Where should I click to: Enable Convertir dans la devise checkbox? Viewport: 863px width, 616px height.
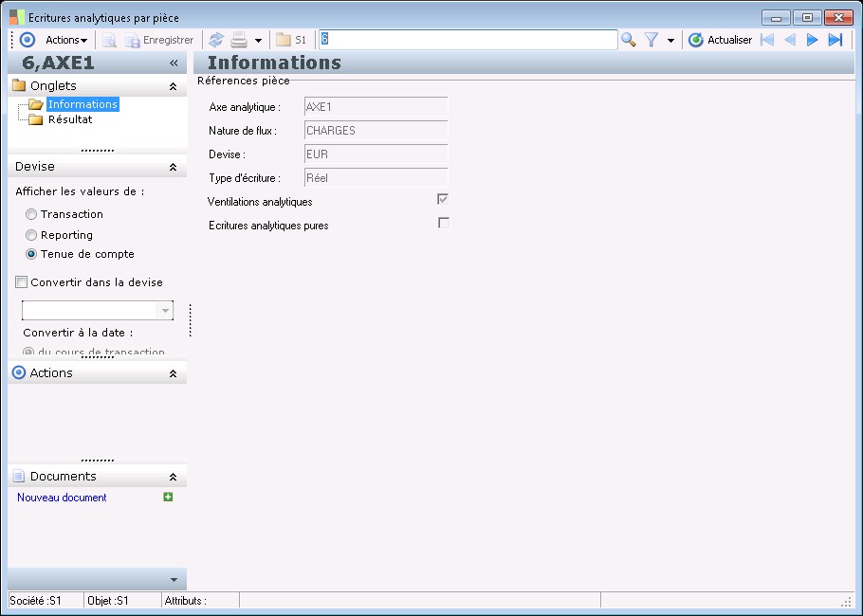22,282
